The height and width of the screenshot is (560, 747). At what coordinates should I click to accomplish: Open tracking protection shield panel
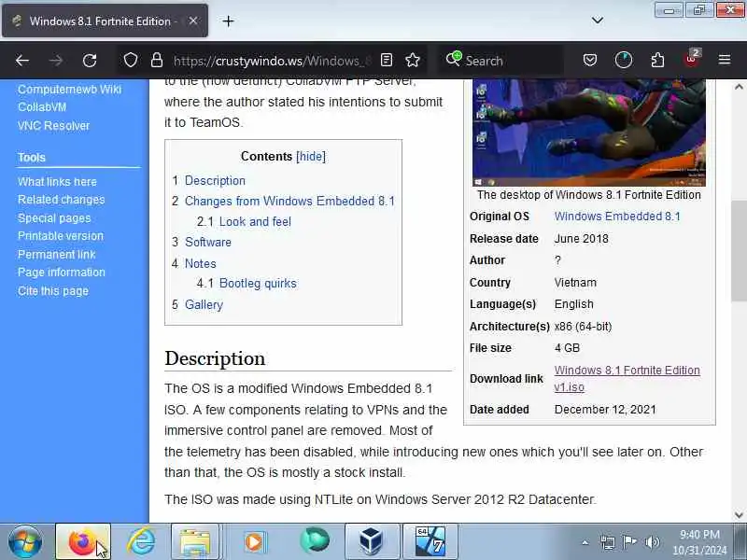click(x=131, y=61)
